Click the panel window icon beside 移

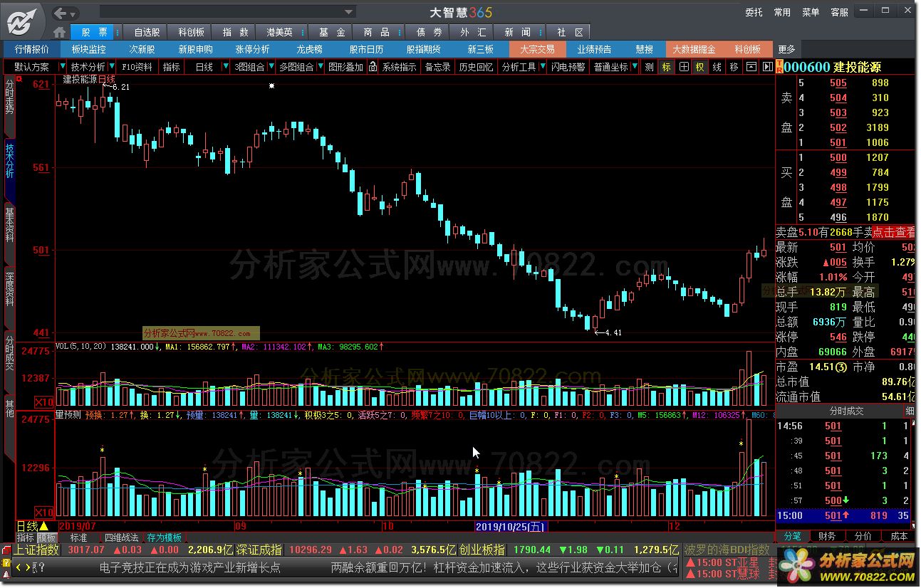[x=751, y=67]
